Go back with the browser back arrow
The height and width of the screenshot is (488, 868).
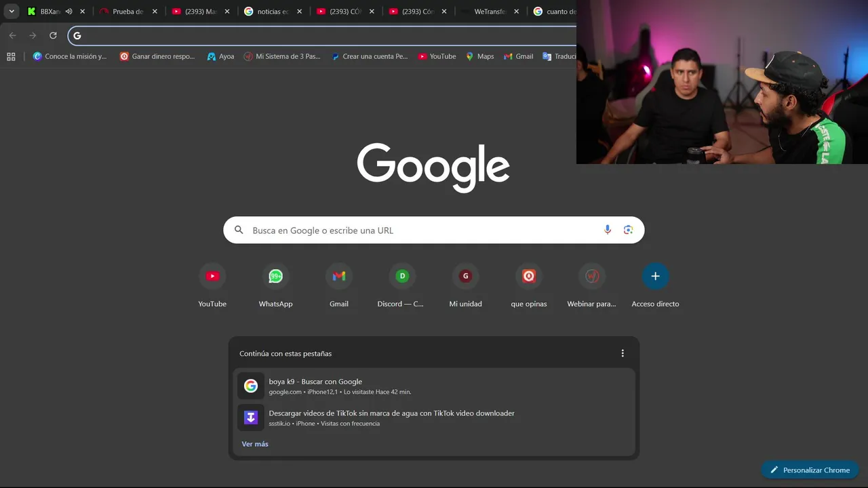pos(12,35)
